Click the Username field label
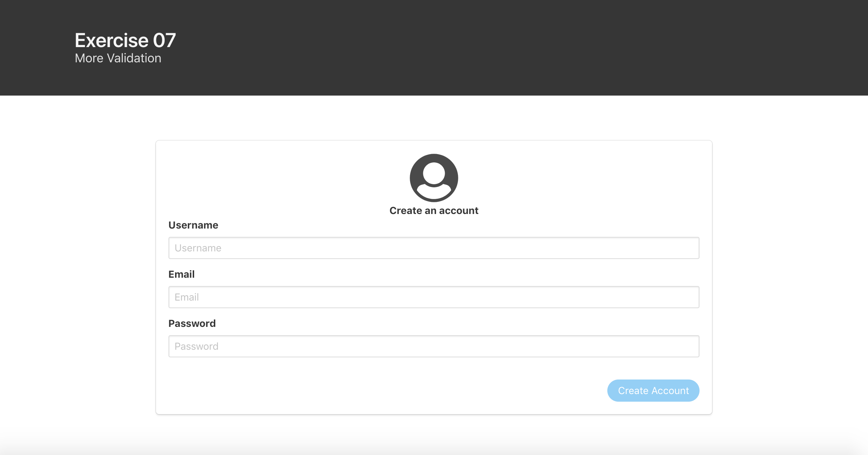Screen dimensions: 868x455 click(193, 225)
